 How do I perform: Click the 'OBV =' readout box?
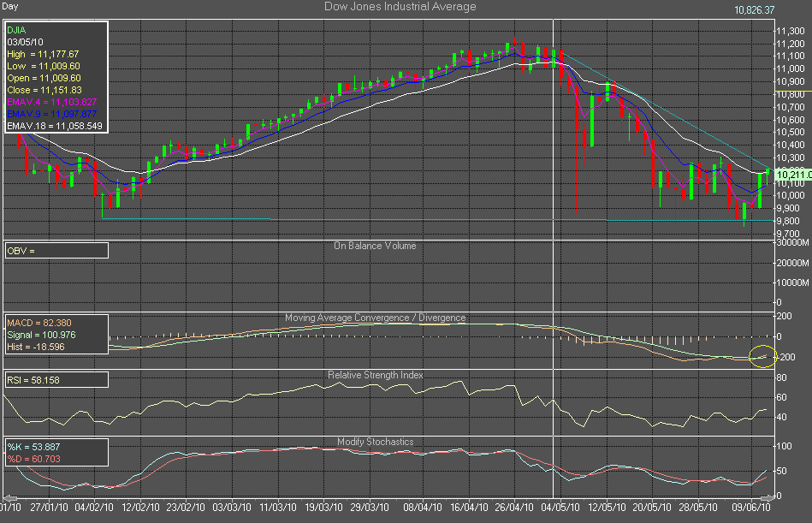tap(56, 251)
